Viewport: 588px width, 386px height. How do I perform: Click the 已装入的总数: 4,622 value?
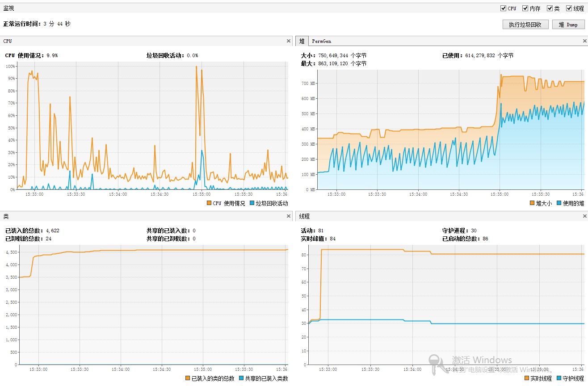(32, 231)
